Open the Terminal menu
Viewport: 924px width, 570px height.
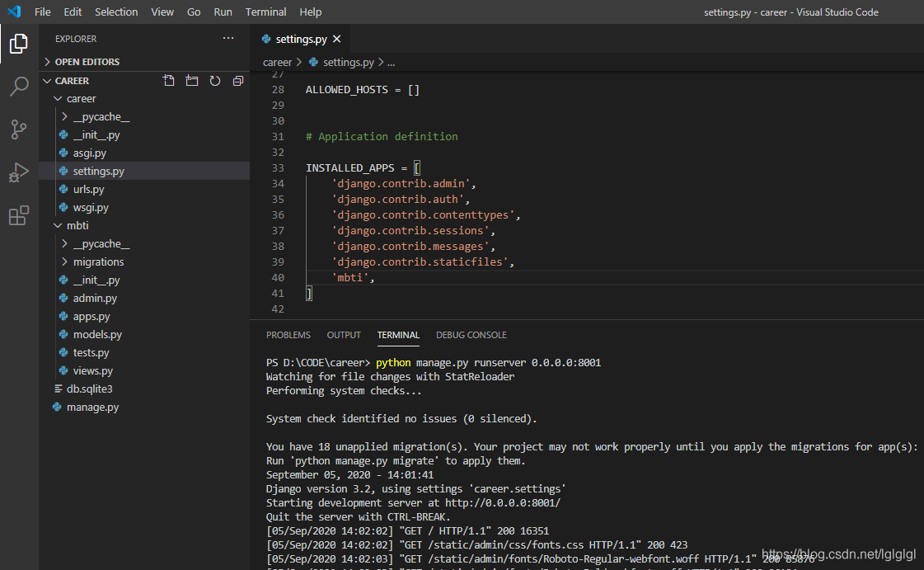click(x=265, y=12)
